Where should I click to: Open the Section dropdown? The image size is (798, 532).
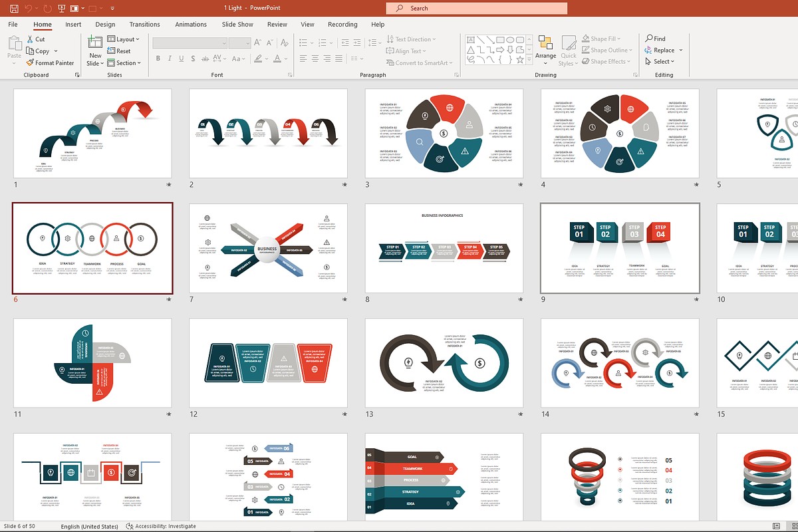[124, 63]
